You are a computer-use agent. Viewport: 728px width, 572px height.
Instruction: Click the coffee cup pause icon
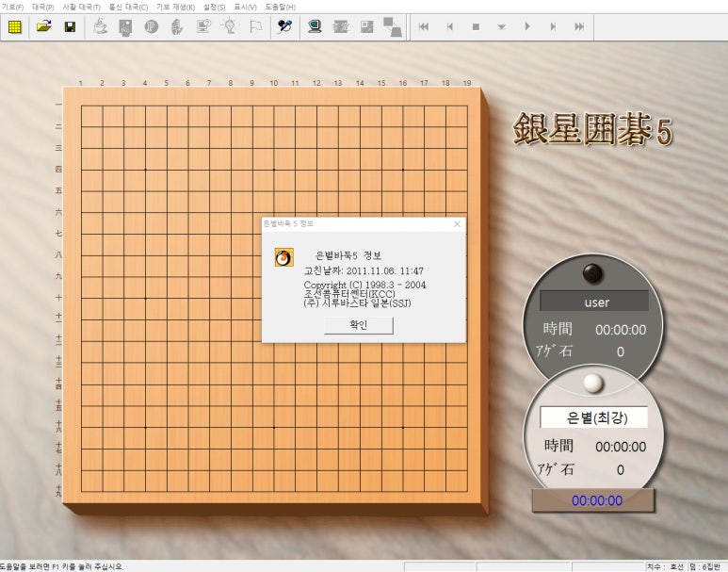tap(100, 26)
